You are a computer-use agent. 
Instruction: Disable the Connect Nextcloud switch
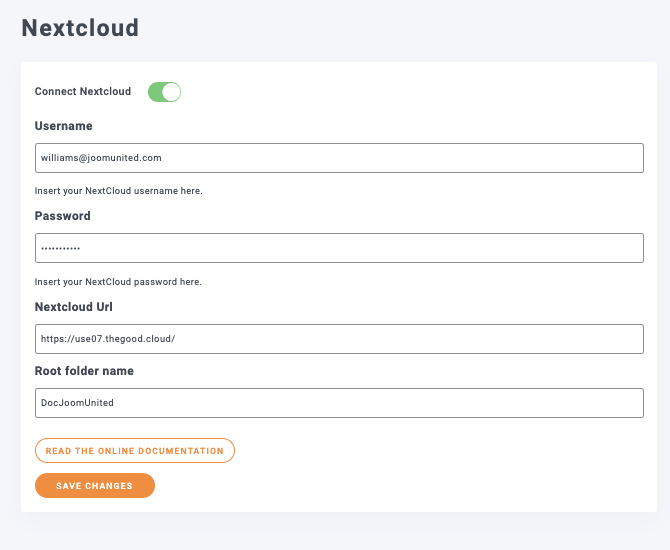[x=164, y=92]
